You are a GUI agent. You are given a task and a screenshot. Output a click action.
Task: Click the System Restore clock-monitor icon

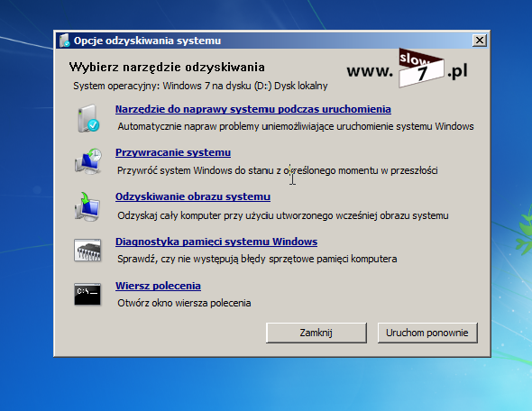[x=88, y=161]
